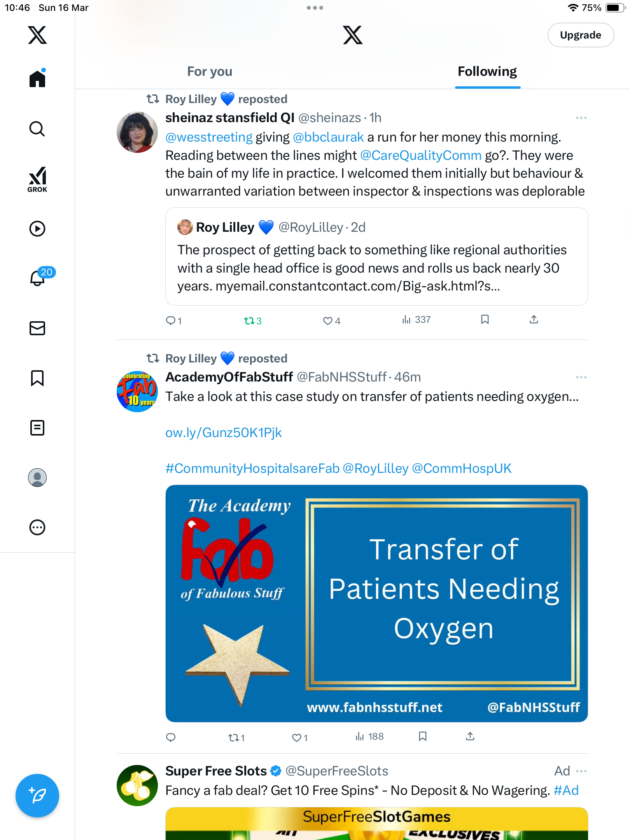Image resolution: width=630 pixels, height=840 pixels.
Task: Open notifications bell with 20 badge
Action: [x=38, y=277]
